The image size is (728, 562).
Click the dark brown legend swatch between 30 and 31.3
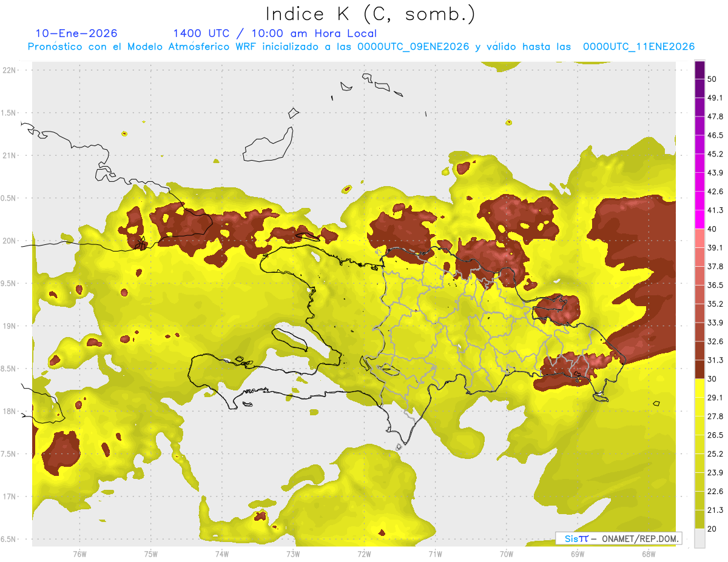700,369
